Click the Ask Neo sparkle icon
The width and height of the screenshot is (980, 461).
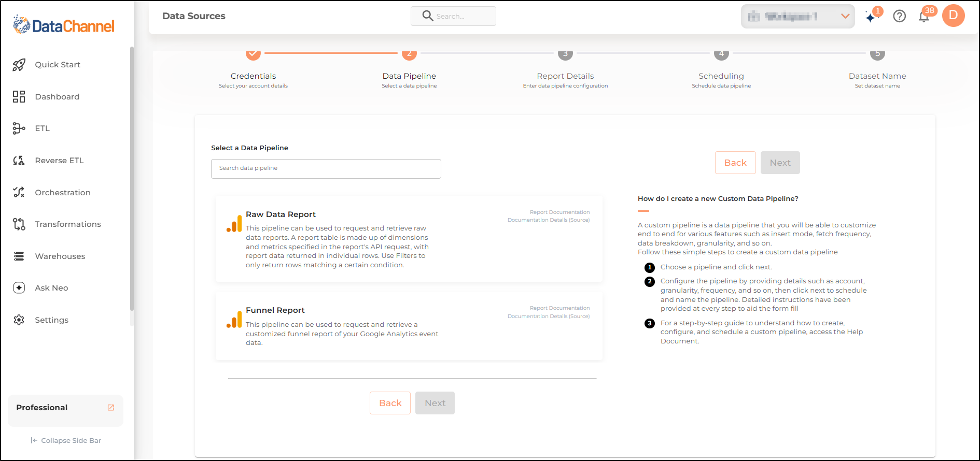pyautogui.click(x=19, y=288)
